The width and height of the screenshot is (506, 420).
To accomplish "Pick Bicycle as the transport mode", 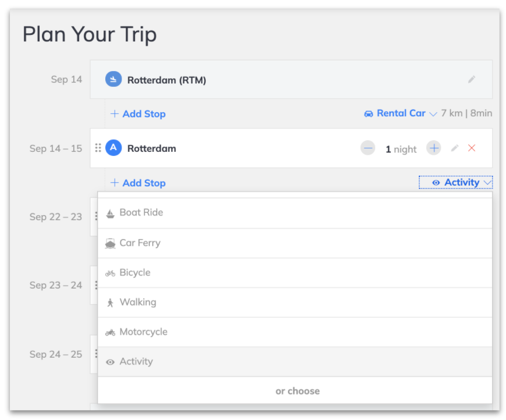I will pyautogui.click(x=295, y=273).
